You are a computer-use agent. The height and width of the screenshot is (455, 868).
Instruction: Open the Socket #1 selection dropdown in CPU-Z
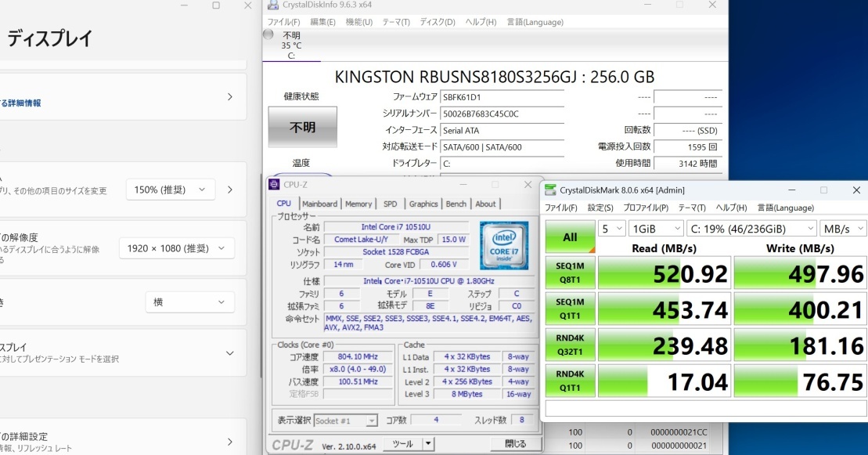click(x=346, y=421)
